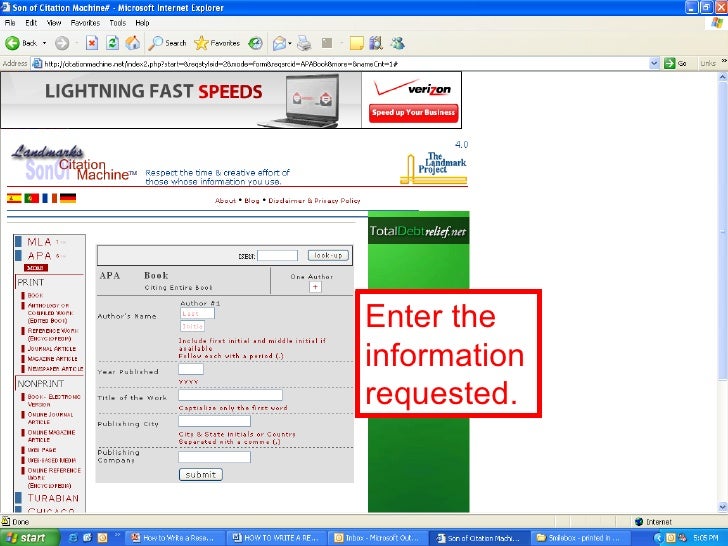
Task: Expand the MLA citation style
Action: click(x=39, y=242)
